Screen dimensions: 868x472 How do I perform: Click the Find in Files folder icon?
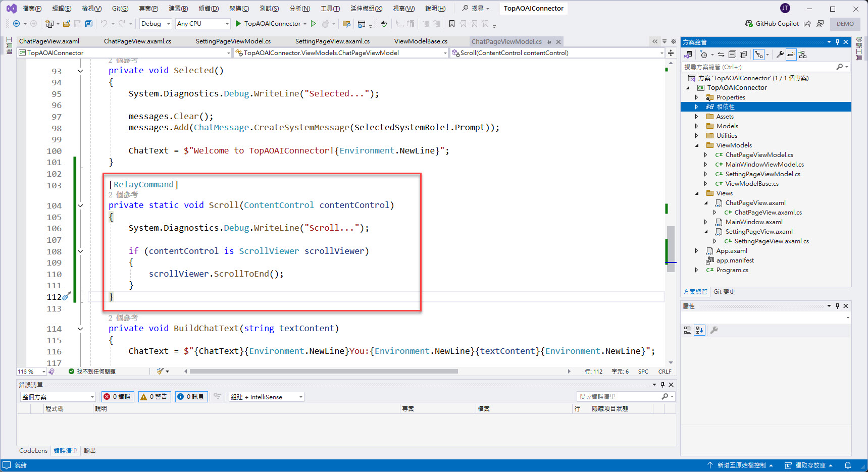point(346,24)
